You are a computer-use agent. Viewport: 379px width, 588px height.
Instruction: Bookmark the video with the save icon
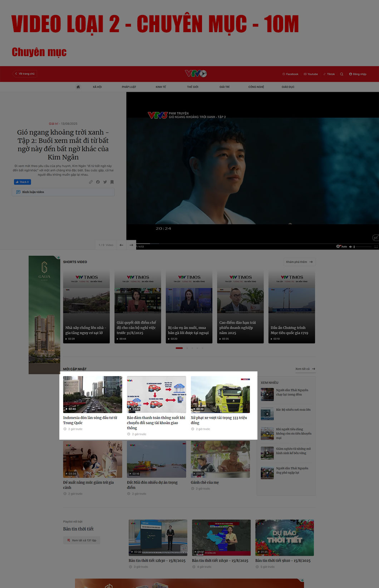(112, 182)
